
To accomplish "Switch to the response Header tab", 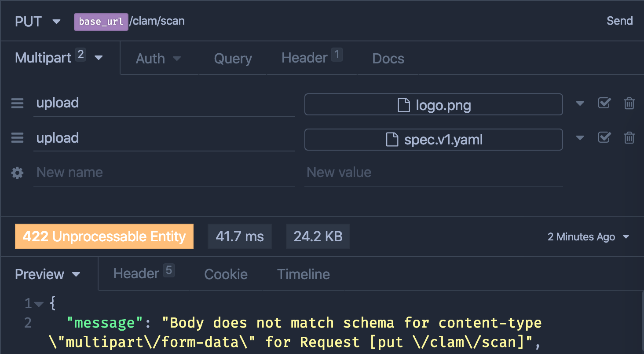I will pyautogui.click(x=144, y=273).
